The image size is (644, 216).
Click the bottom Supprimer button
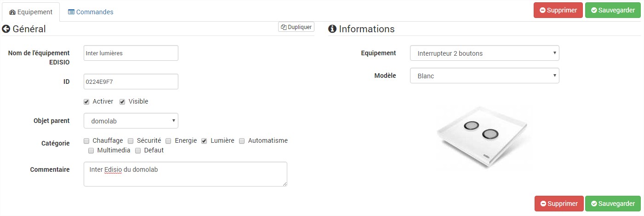559,204
